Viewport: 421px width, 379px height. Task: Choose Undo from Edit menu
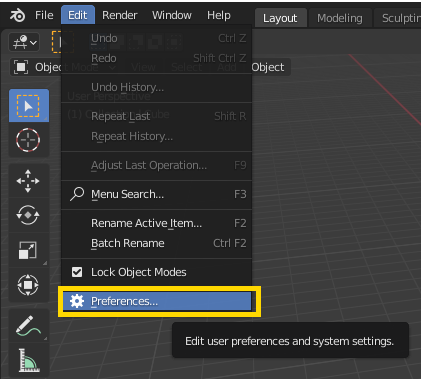point(156,38)
